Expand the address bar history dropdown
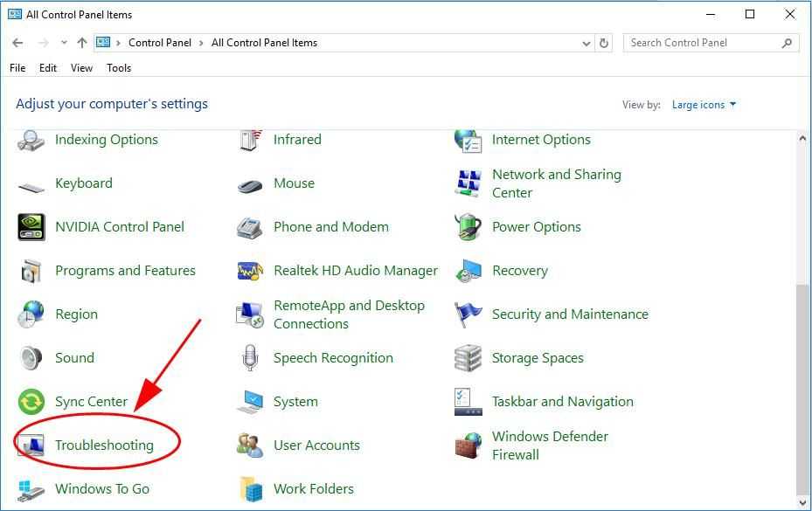The width and height of the screenshot is (812, 511). point(586,44)
